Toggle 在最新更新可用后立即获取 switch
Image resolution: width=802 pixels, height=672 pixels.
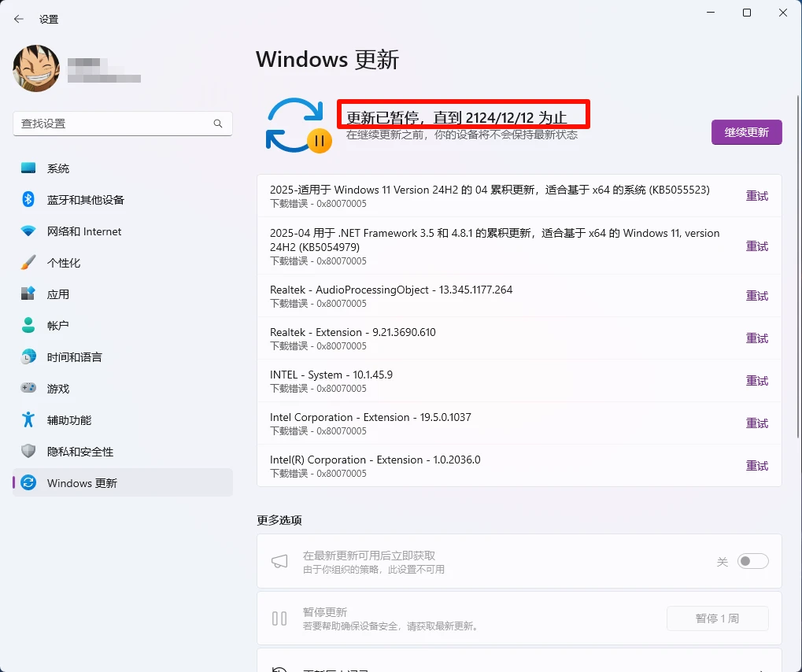coord(752,561)
